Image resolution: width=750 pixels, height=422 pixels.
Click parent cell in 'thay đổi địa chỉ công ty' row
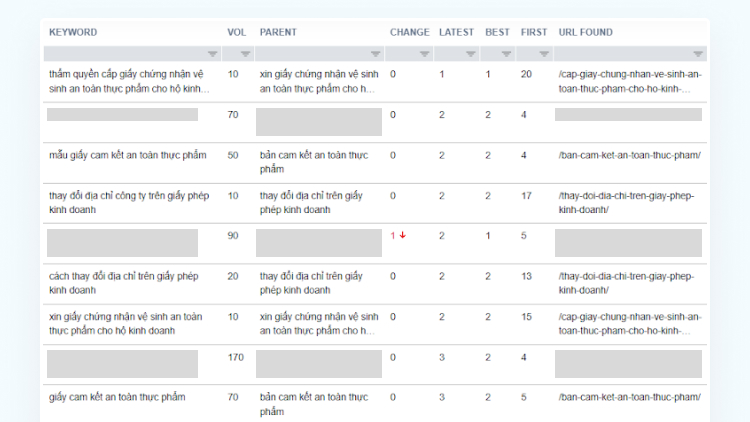311,202
